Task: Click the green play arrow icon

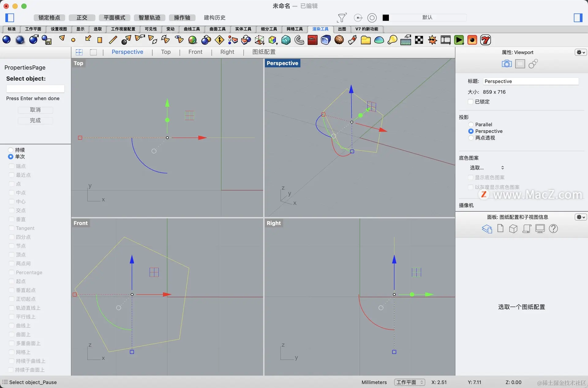Action: tap(459, 40)
